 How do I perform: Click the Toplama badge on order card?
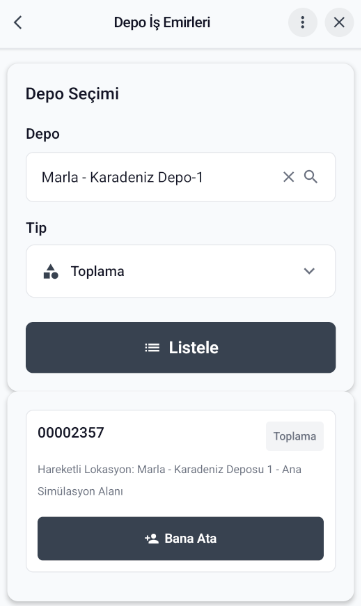click(x=295, y=436)
